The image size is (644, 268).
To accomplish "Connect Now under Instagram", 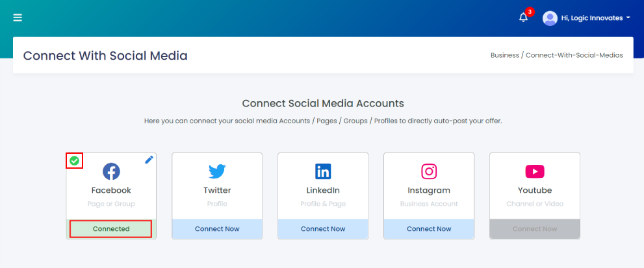I will tap(429, 229).
